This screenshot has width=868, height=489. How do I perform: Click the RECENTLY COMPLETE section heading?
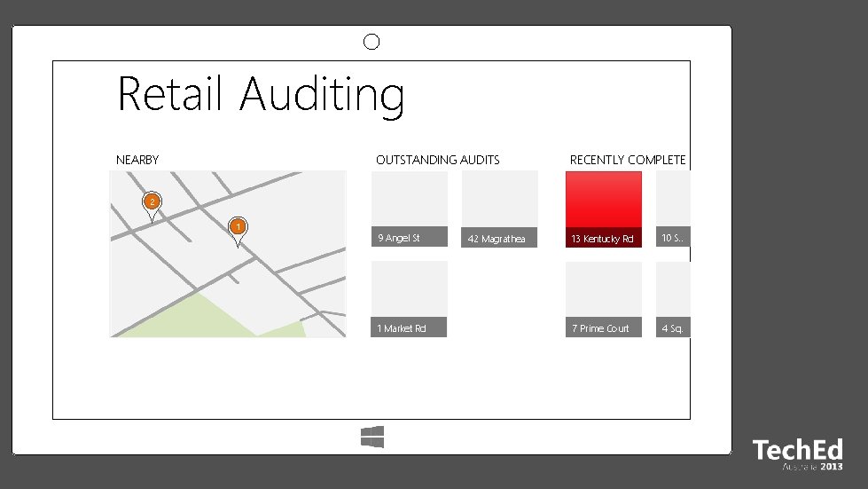click(628, 160)
